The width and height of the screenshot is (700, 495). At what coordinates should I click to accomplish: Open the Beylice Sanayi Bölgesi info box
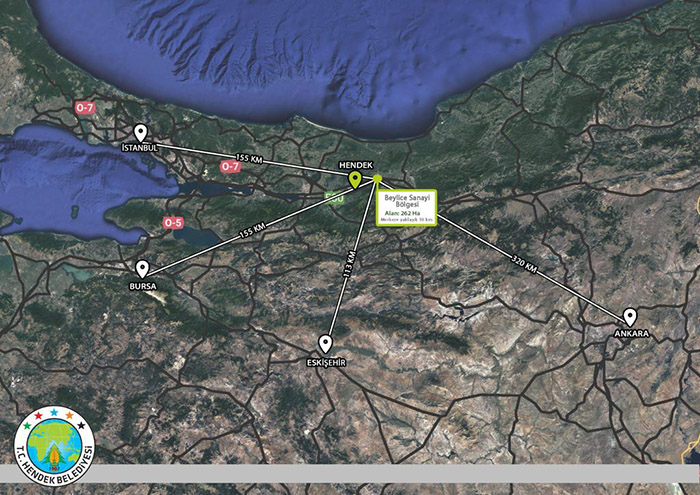(x=406, y=205)
